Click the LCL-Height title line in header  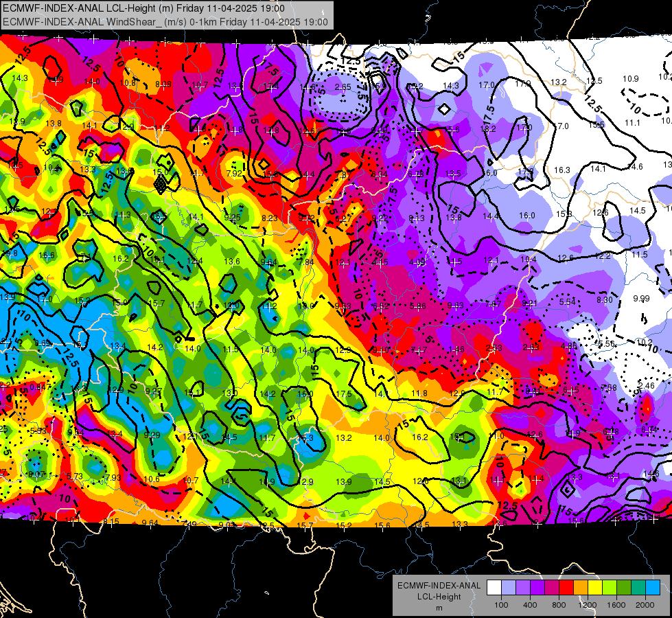point(143,8)
